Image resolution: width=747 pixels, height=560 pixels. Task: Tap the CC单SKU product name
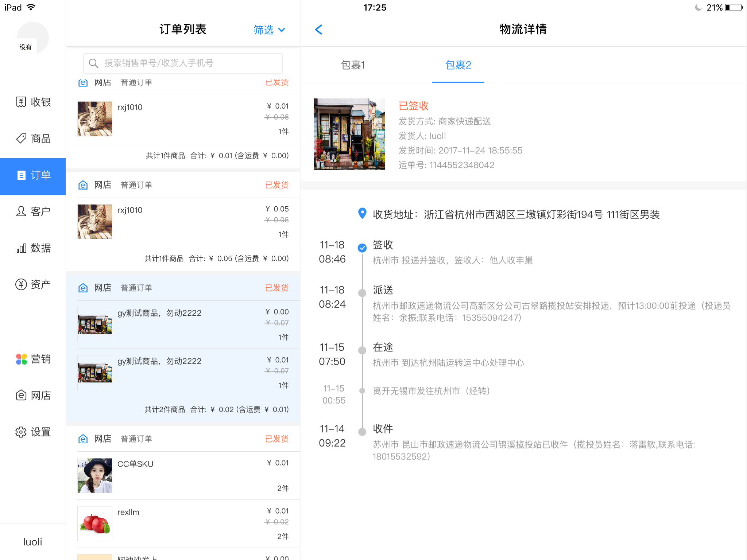click(x=135, y=464)
